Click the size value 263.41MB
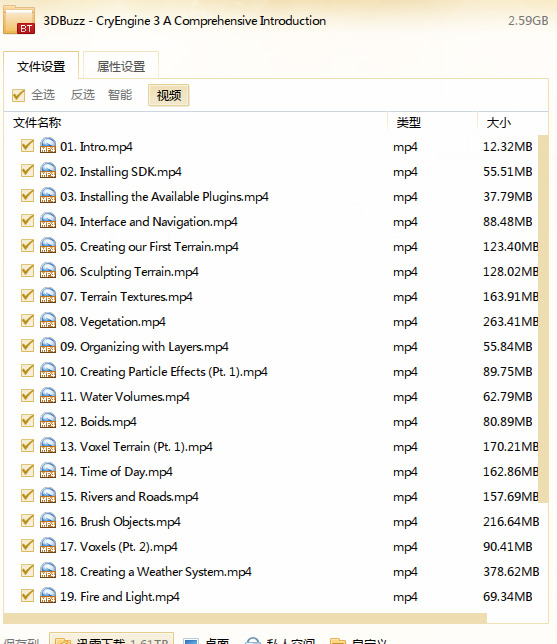 (x=511, y=322)
